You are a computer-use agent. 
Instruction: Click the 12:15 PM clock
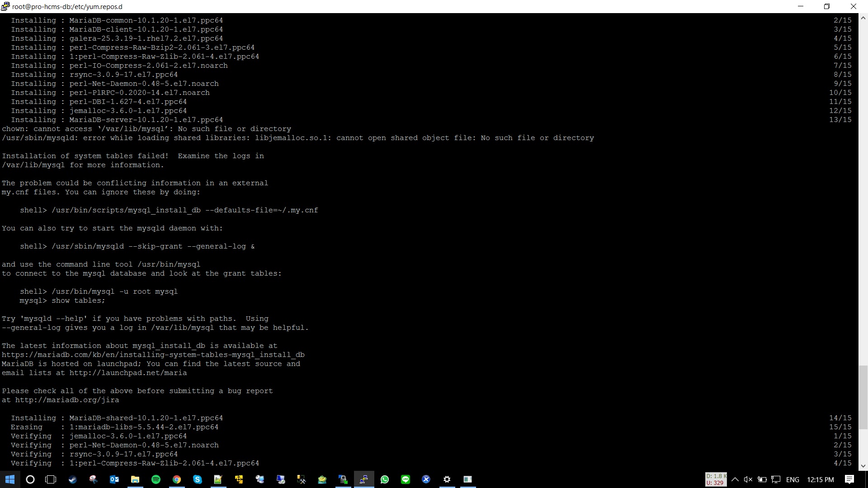click(820, 479)
